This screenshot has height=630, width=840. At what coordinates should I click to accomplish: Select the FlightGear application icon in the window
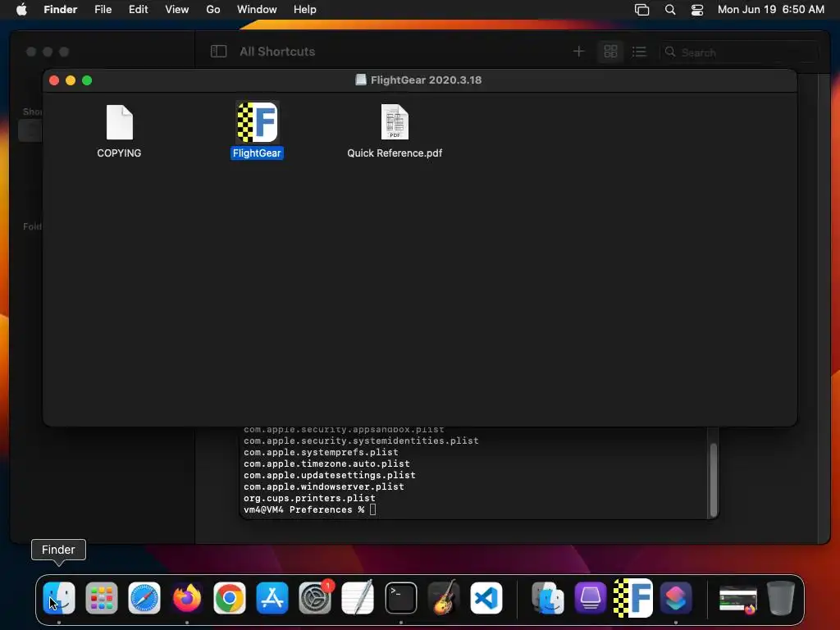257,122
